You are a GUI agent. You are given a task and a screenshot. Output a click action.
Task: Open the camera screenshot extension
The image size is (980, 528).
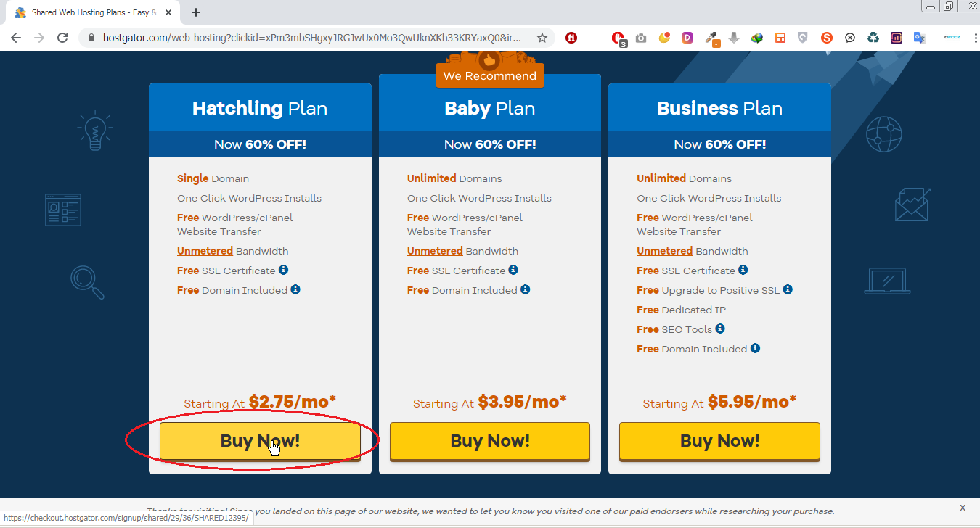(640, 38)
